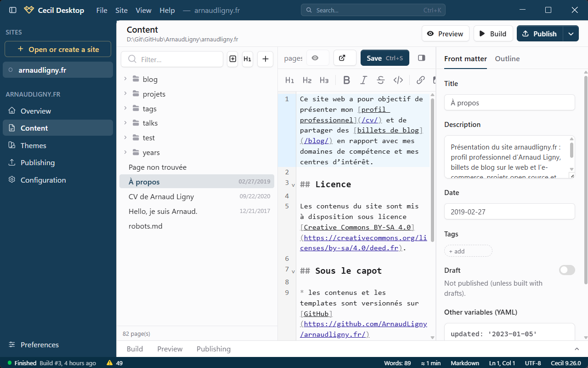Image resolution: width=588 pixels, height=368 pixels.
Task: Expand the years folder
Action: click(x=125, y=152)
